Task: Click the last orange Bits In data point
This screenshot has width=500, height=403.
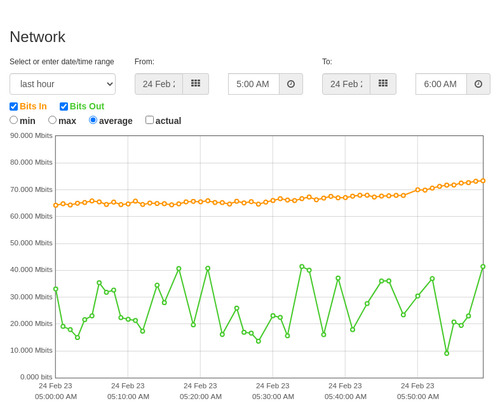Action: (x=483, y=181)
